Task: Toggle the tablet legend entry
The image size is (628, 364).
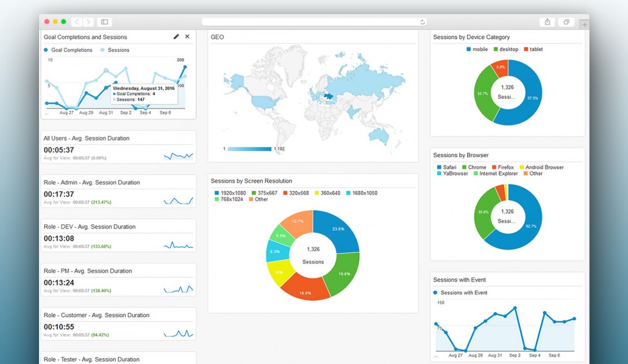Action: [533, 49]
